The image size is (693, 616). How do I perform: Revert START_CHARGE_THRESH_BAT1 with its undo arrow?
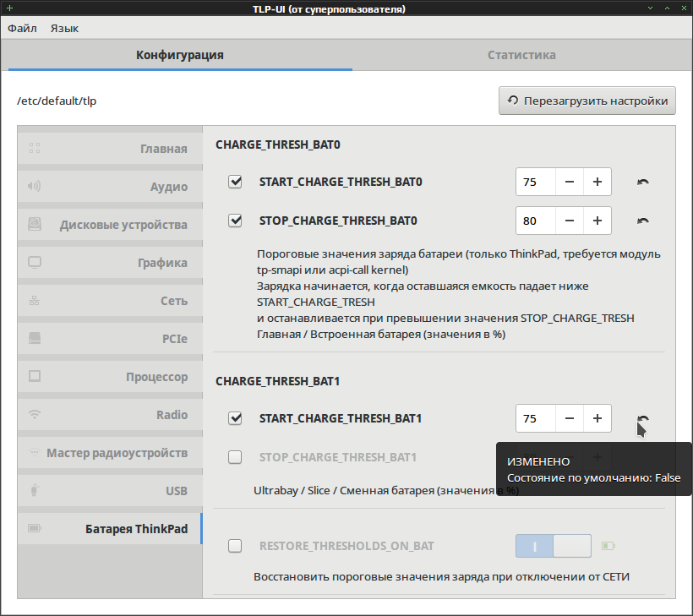point(643,418)
